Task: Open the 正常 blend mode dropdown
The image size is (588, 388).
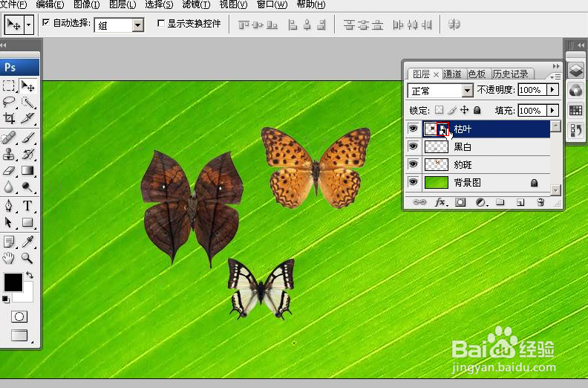Action: coord(467,91)
